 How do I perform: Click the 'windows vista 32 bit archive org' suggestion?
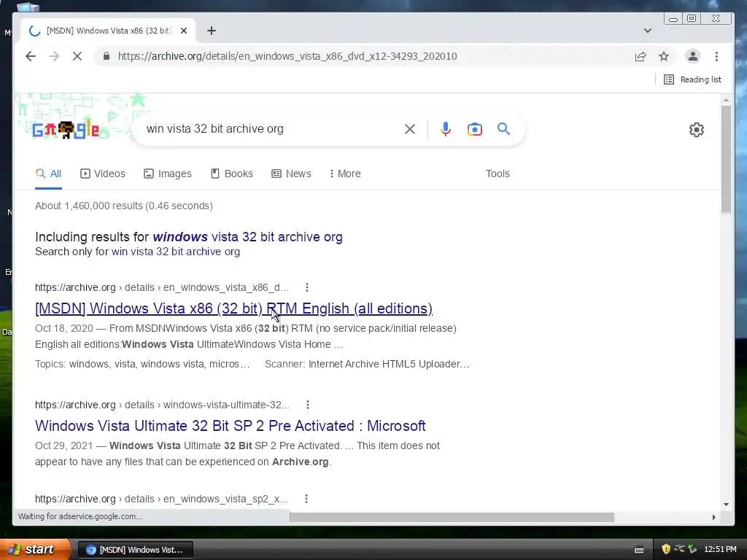tap(248, 237)
